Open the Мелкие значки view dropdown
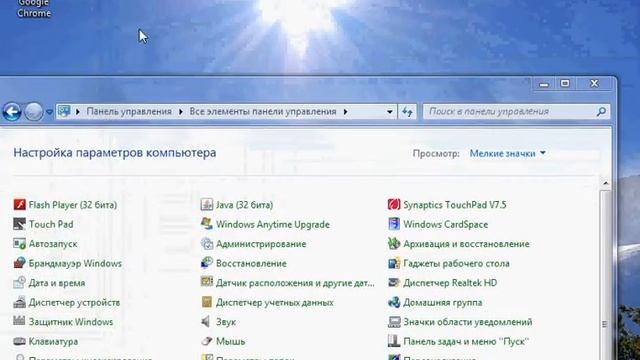The height and width of the screenshot is (360, 640). click(507, 153)
